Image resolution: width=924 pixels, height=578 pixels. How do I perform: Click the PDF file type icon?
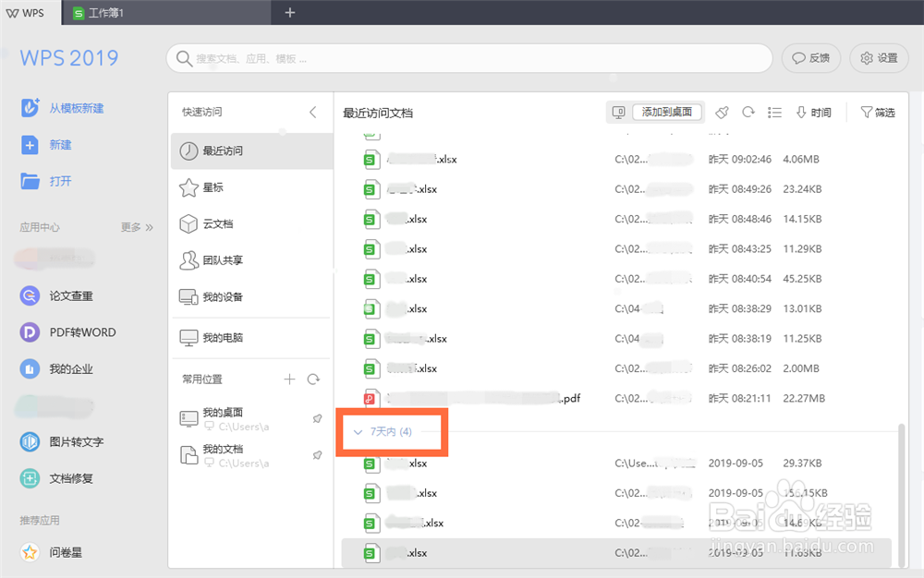pos(371,399)
